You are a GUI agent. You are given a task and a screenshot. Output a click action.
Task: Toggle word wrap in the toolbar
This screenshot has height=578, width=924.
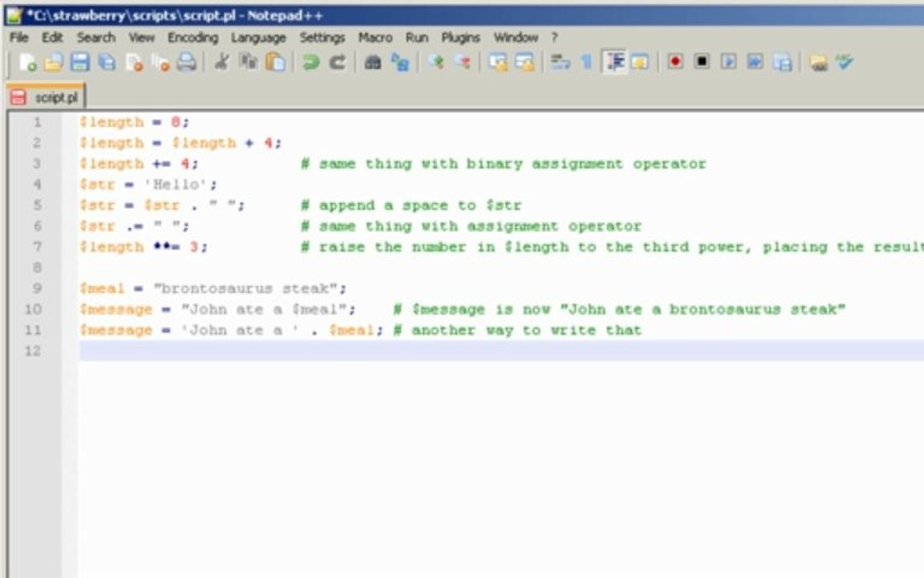click(560, 62)
